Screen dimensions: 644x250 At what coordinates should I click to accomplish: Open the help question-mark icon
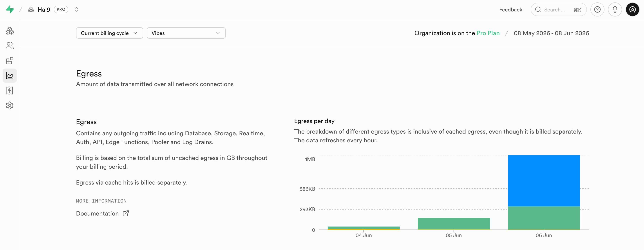pos(597,9)
